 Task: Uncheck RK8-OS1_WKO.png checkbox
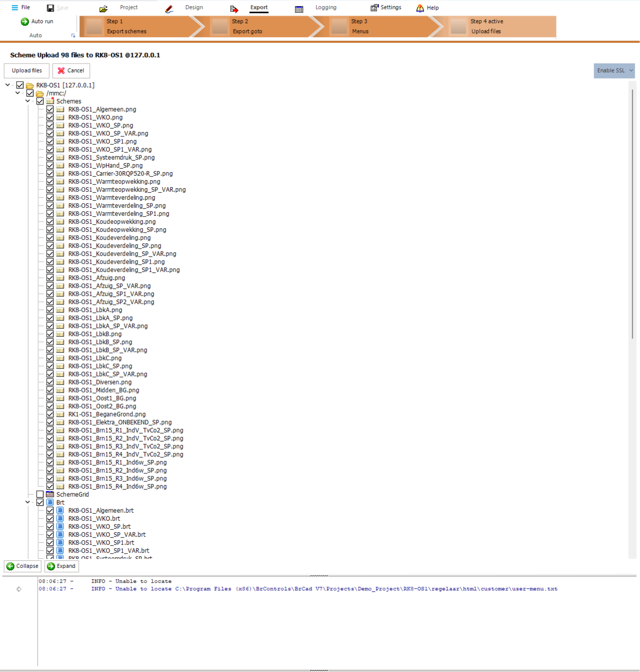point(50,117)
